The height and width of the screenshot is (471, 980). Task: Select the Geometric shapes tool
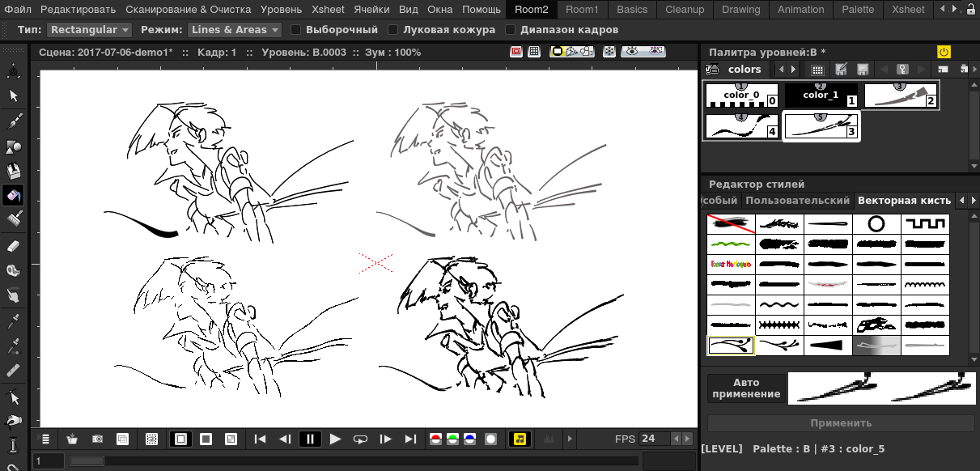13,146
